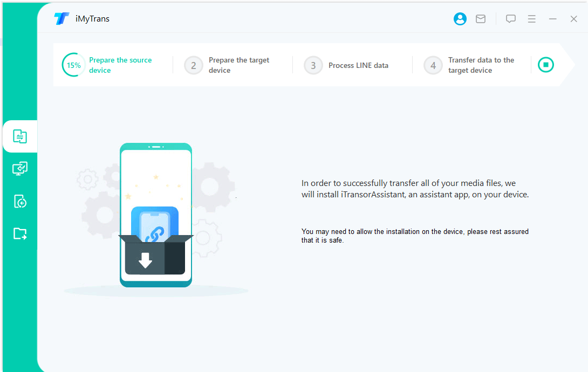588x372 pixels.
Task: Click the 'Prepare the target device' step label
Action: coord(239,65)
